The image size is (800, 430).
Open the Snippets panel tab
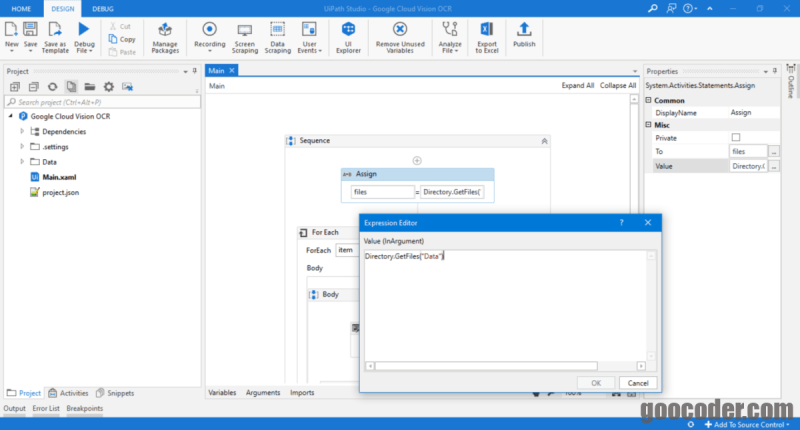pyautogui.click(x=115, y=393)
